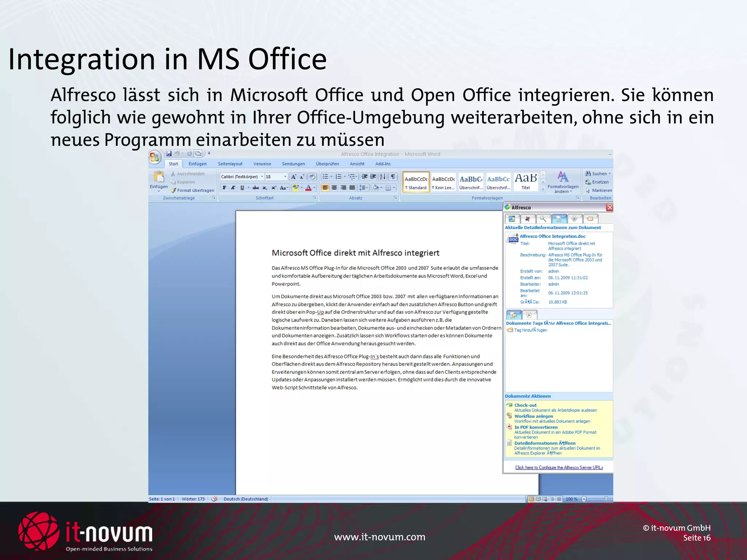Clear formatting with eraser icon
The height and width of the screenshot is (560, 747).
click(x=312, y=176)
